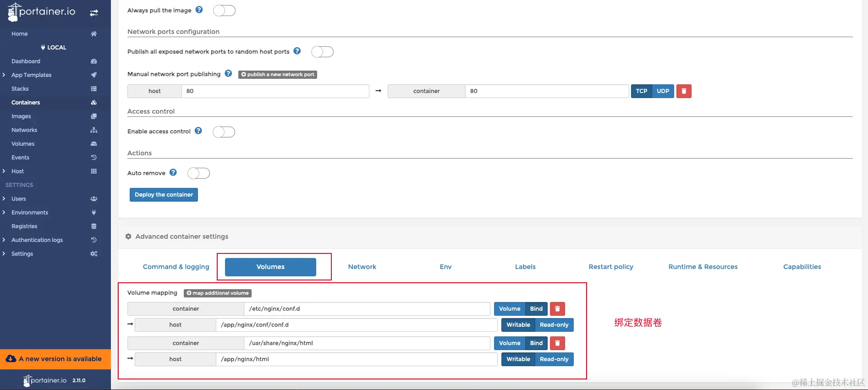Click the Stacks list icon
Image resolution: width=868 pixels, height=390 pixels.
pos(94,89)
